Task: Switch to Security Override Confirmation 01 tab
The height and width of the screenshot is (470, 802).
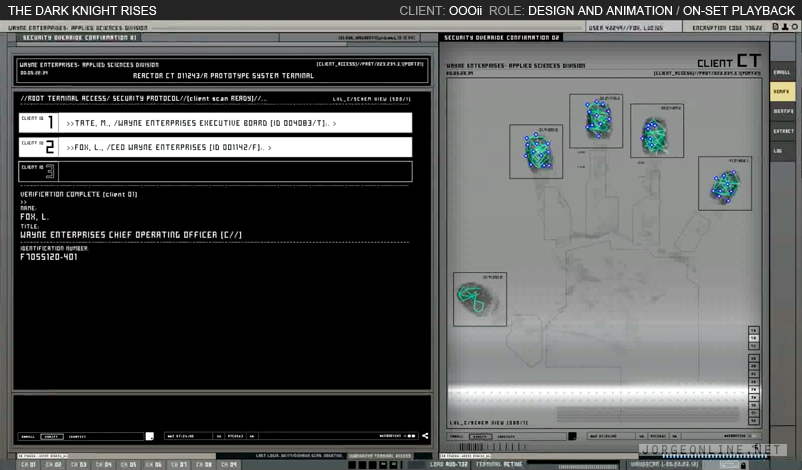Action: [78, 37]
